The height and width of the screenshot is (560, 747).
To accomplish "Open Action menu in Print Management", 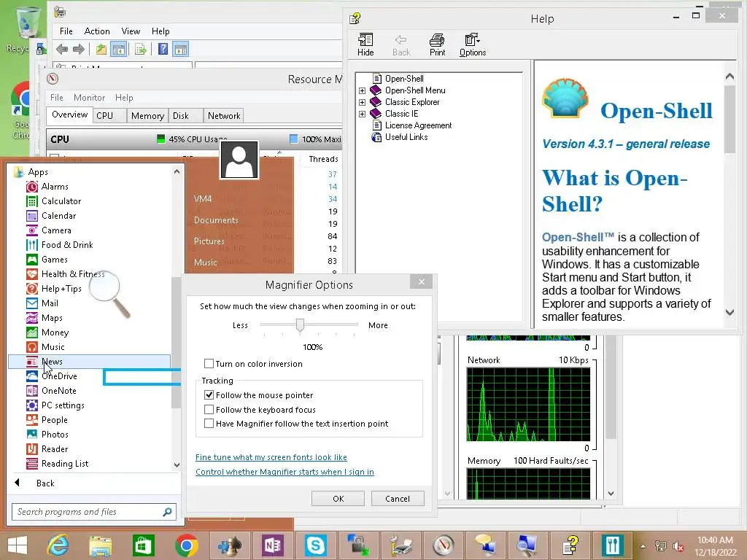I will (97, 31).
